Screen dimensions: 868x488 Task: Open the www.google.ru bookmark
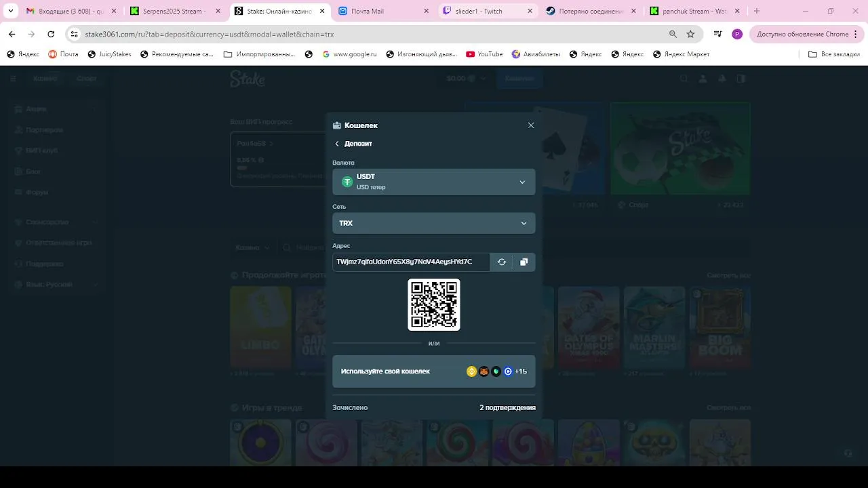tap(349, 54)
